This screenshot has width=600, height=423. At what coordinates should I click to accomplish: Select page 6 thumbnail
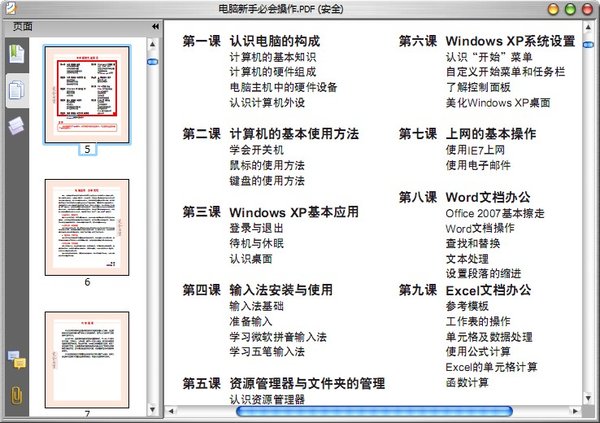[87, 227]
